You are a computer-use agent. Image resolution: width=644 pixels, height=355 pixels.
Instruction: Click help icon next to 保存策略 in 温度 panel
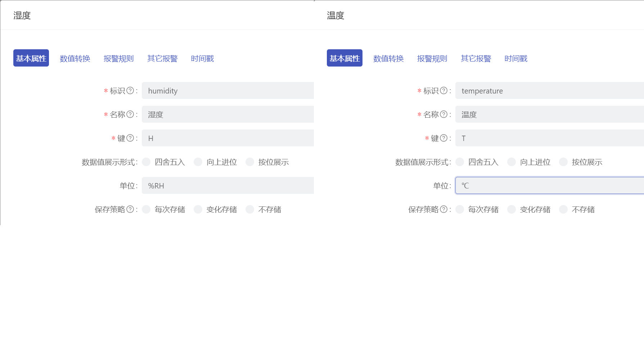coord(444,209)
